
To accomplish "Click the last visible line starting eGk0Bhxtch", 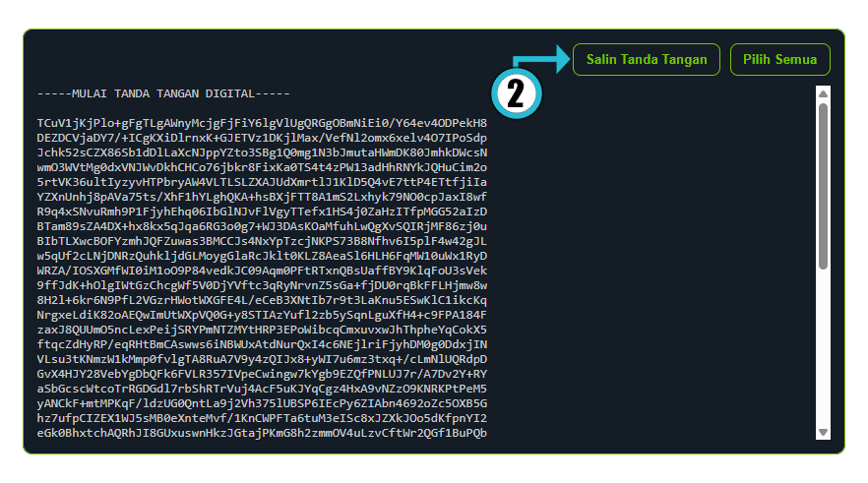I will [x=262, y=433].
